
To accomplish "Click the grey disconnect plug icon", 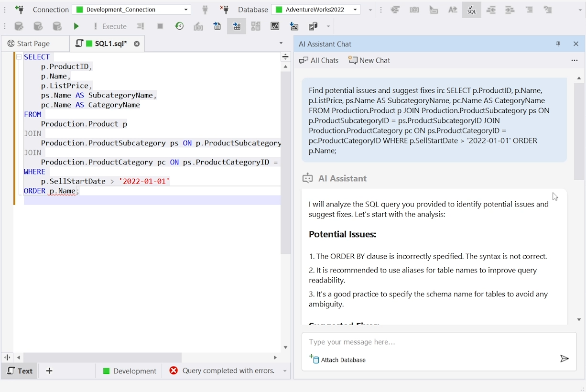I will [x=205, y=10].
